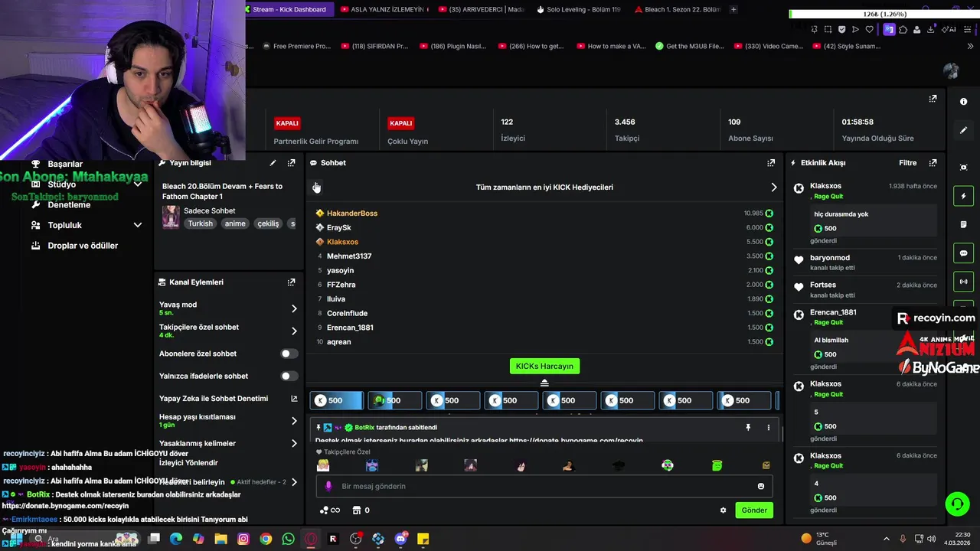The image size is (980, 551).
Task: Select EraySk in the leaderboard
Action: click(x=338, y=227)
